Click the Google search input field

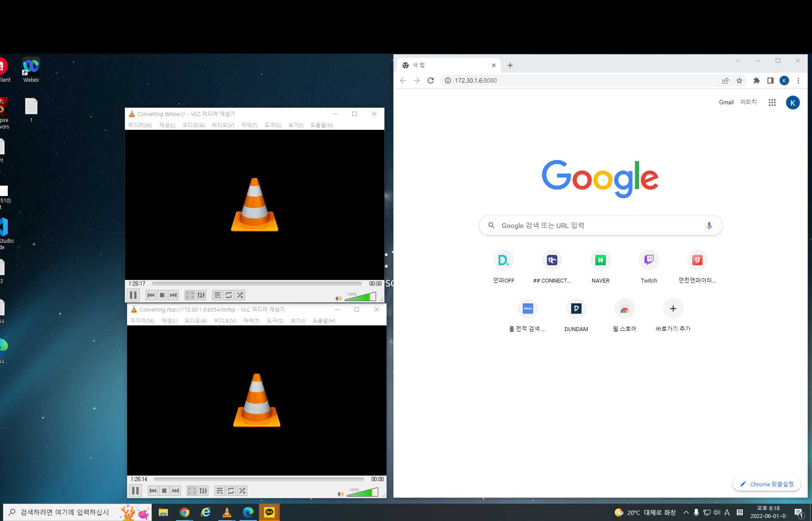tap(601, 225)
